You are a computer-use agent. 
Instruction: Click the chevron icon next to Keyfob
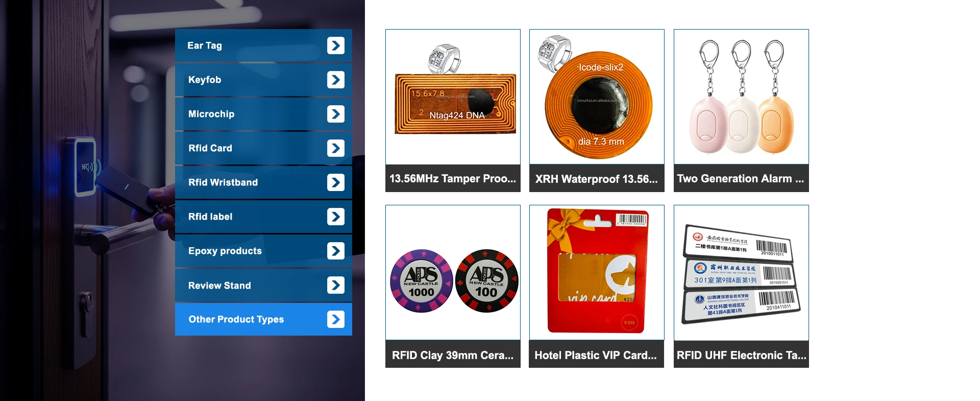point(336,80)
